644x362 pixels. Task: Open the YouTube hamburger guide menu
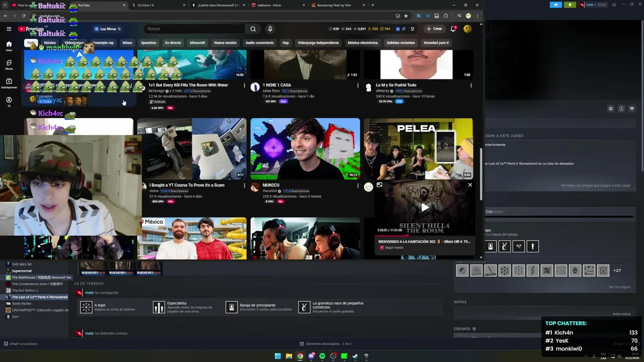(9, 29)
